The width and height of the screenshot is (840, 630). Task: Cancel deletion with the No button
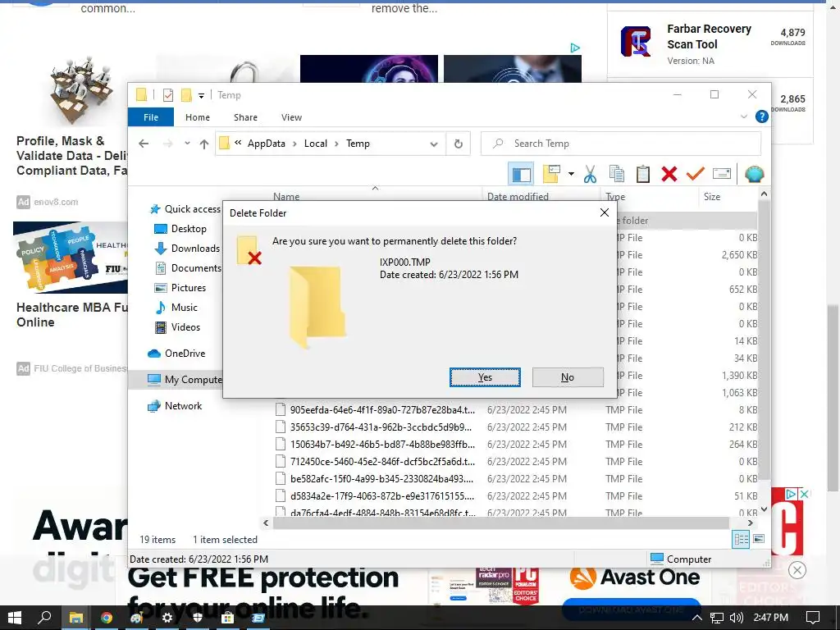tap(568, 377)
